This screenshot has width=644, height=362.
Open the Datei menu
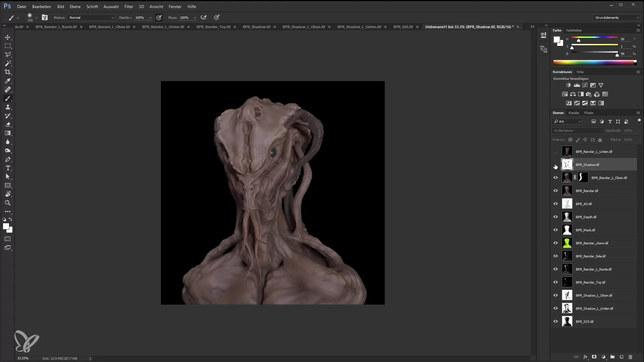coord(21,6)
